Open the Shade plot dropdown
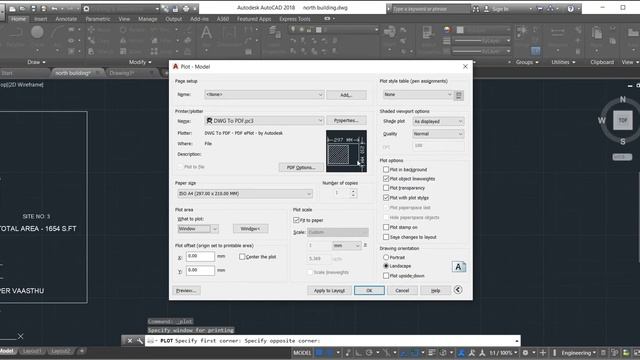The image size is (640, 360). [x=438, y=121]
